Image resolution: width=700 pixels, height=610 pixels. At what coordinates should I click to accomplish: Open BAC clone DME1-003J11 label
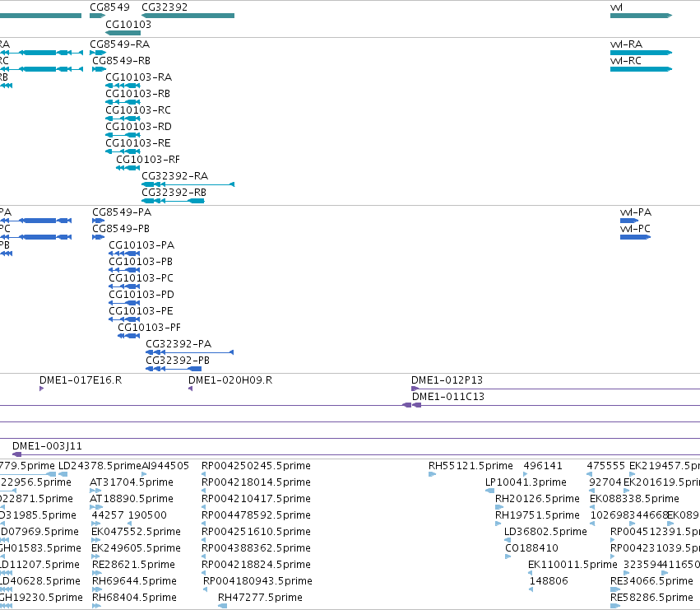pyautogui.click(x=48, y=446)
